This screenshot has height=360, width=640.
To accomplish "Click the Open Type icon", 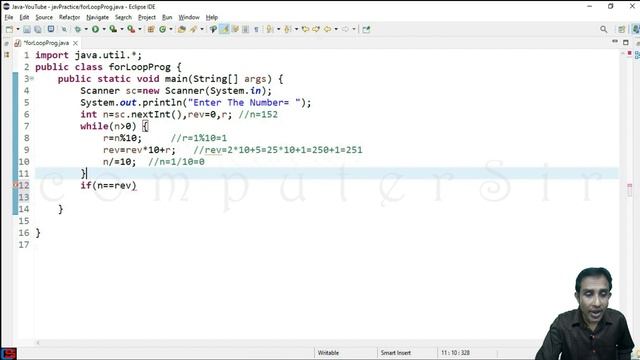I will click(x=182, y=29).
